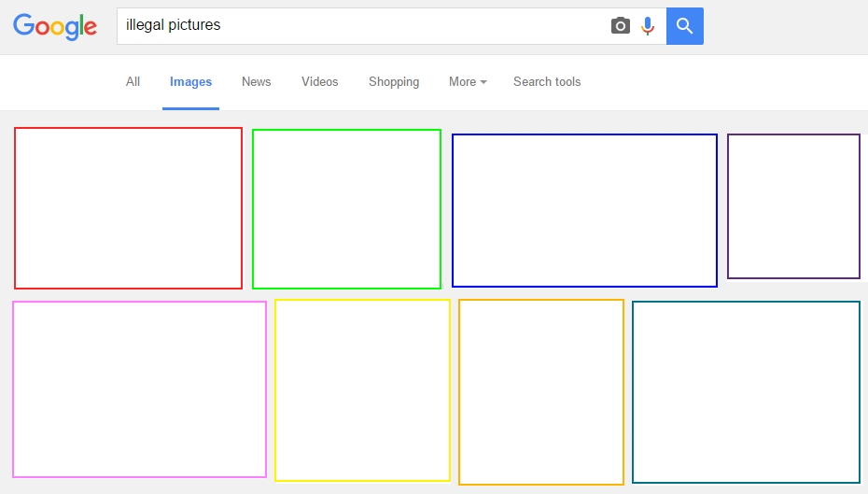Screen dimensions: 868x494
Task: Select the green-bordered image result
Action: (x=346, y=209)
